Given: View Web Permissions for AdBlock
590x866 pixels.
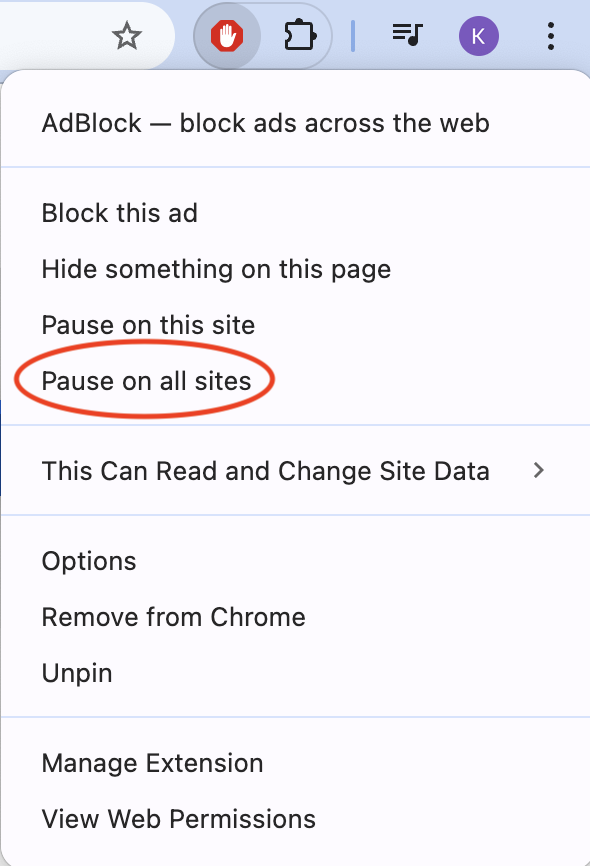Looking at the screenshot, I should pyautogui.click(x=178, y=819).
